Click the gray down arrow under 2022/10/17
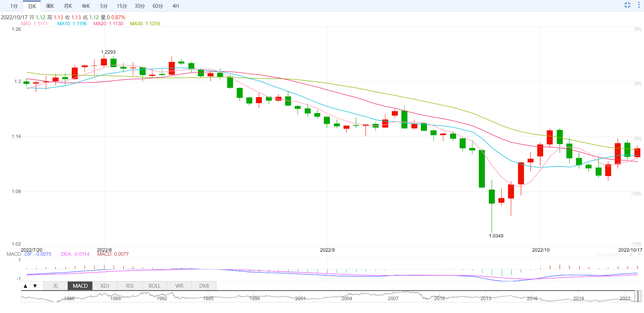 point(639,254)
